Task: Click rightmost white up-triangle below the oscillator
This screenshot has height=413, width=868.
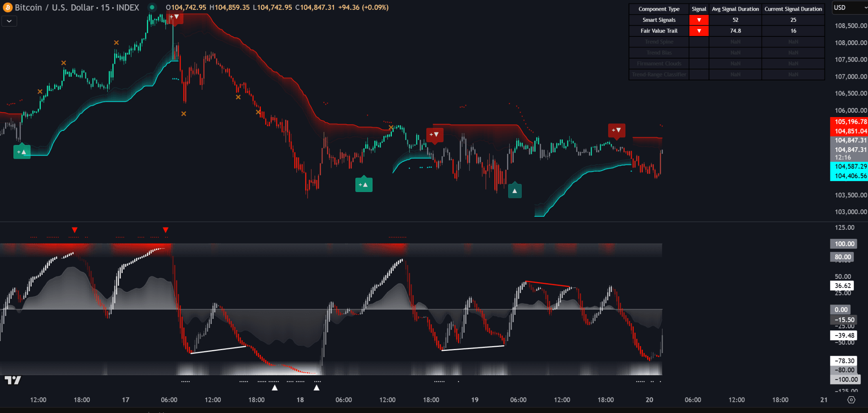Action: click(316, 388)
